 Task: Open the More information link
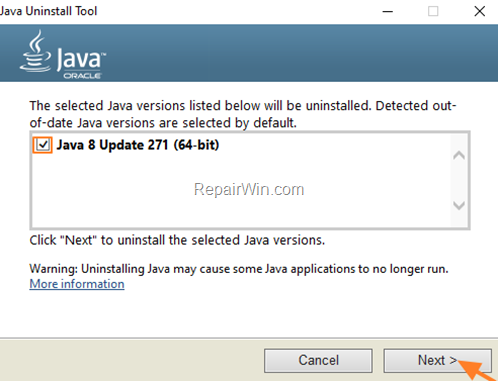pos(77,284)
